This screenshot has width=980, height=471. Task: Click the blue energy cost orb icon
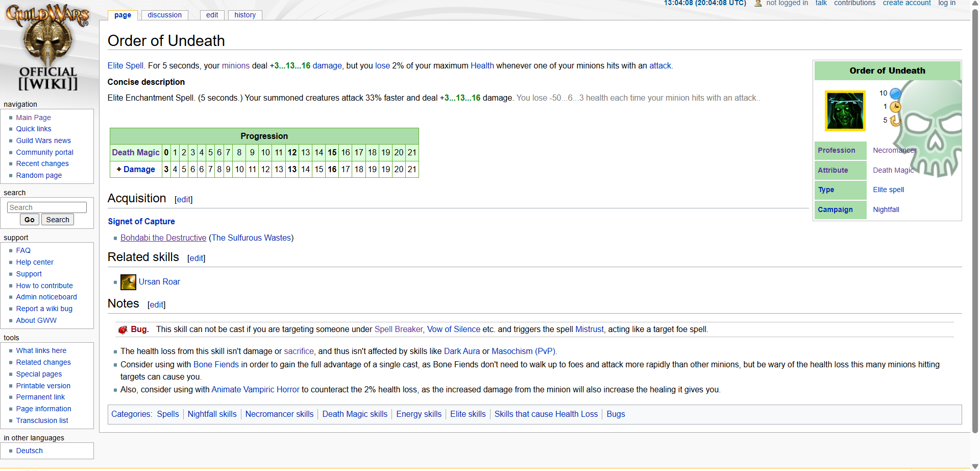pos(895,93)
